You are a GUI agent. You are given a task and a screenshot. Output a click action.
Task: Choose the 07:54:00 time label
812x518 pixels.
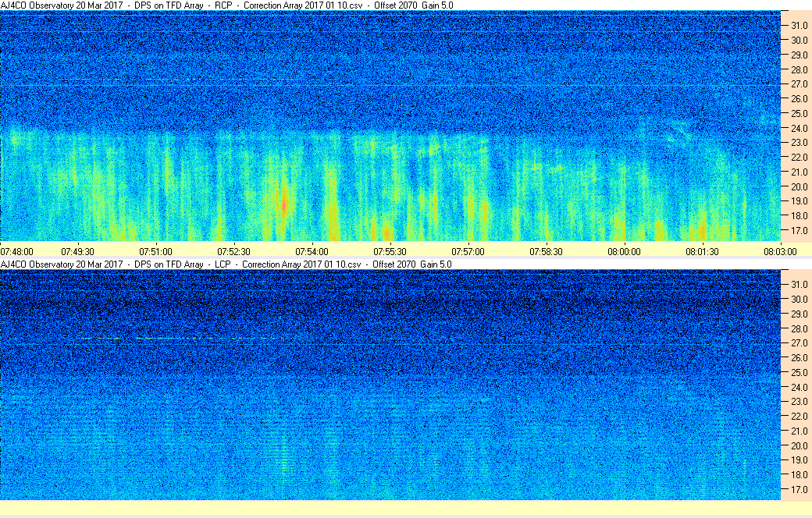click(x=312, y=251)
